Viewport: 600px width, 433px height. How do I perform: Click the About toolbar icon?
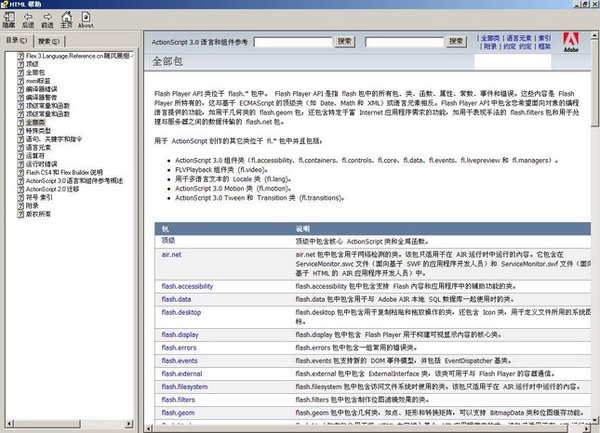[x=86, y=20]
